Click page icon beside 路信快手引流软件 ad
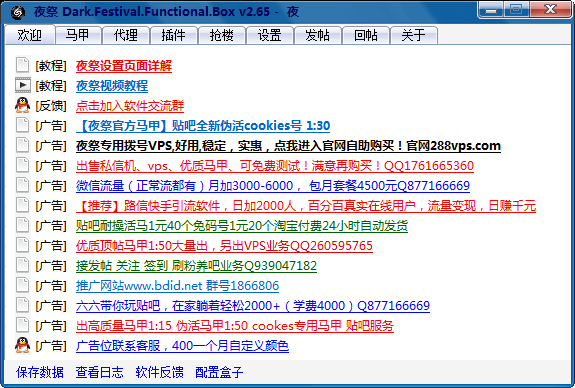 point(22,205)
